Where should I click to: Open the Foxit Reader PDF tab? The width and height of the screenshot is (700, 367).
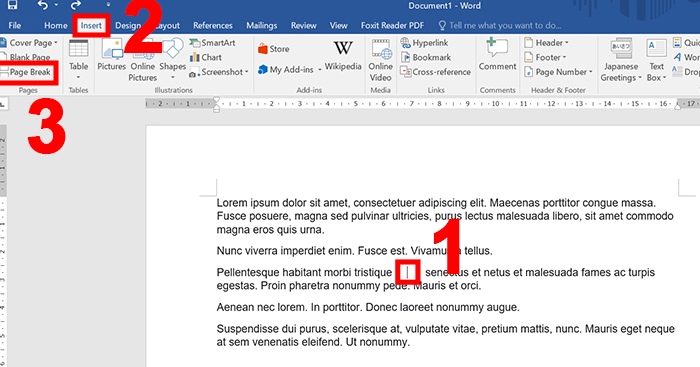click(392, 25)
